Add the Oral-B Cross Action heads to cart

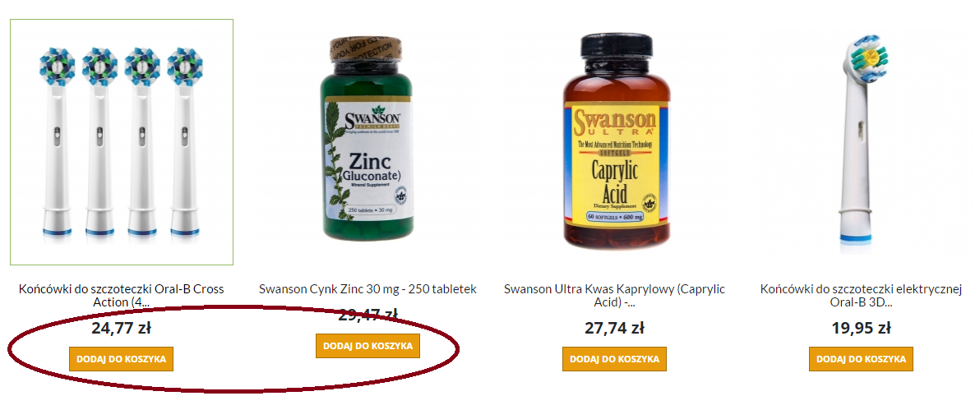click(121, 359)
